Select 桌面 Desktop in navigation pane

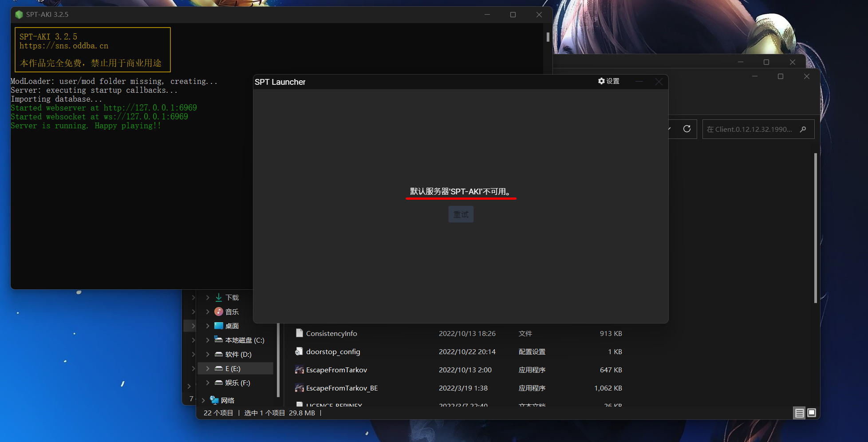point(232,326)
